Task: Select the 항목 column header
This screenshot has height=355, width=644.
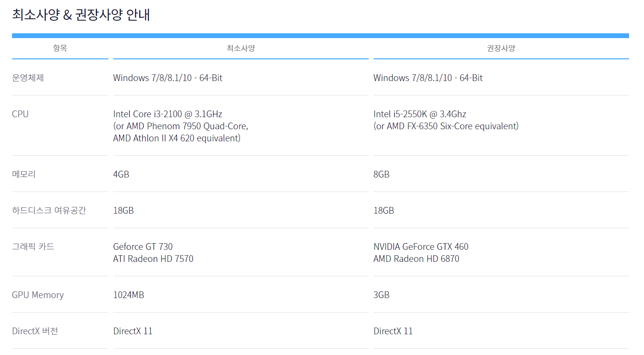Action: [60, 48]
